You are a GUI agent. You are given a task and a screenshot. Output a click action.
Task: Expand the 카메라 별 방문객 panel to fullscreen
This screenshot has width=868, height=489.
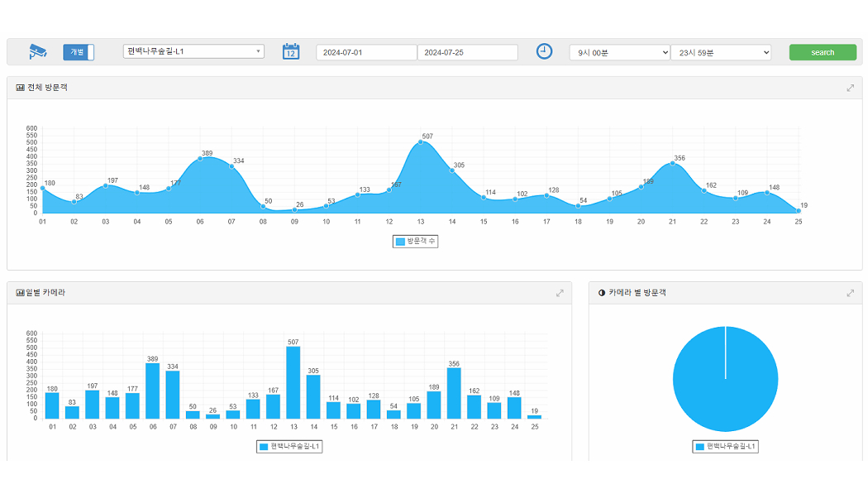click(850, 293)
